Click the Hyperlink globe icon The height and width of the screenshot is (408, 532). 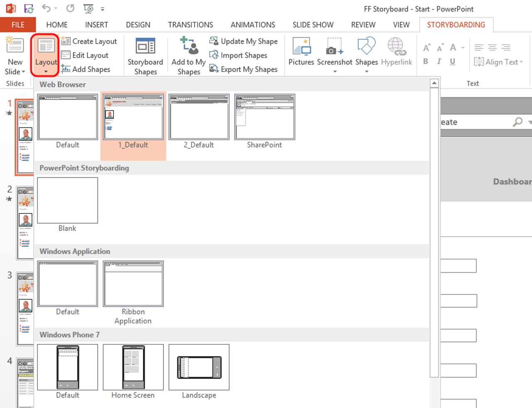tap(397, 47)
